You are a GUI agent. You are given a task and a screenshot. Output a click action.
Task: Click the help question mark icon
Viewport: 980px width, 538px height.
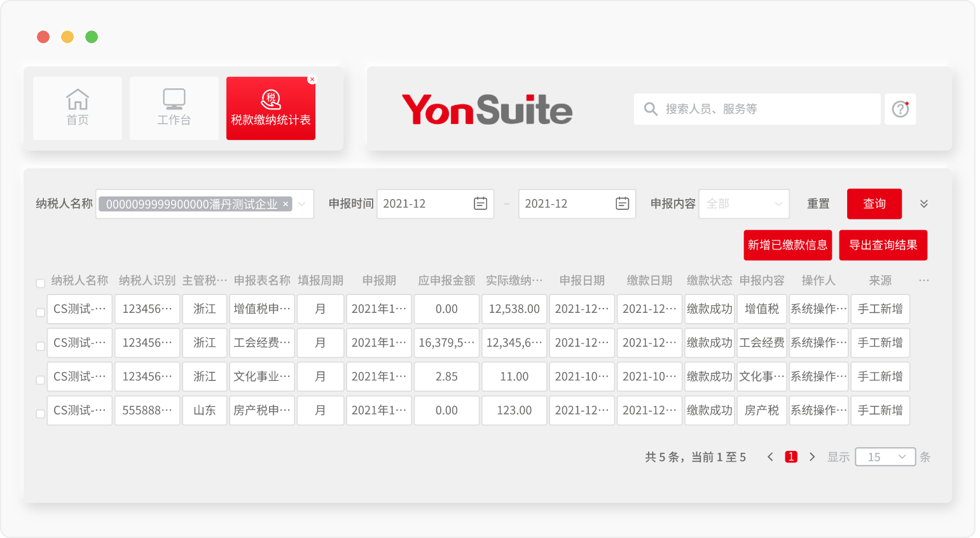(x=900, y=109)
